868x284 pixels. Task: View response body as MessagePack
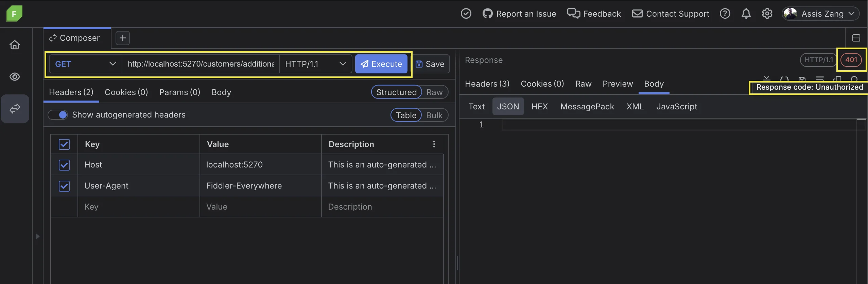pos(587,106)
